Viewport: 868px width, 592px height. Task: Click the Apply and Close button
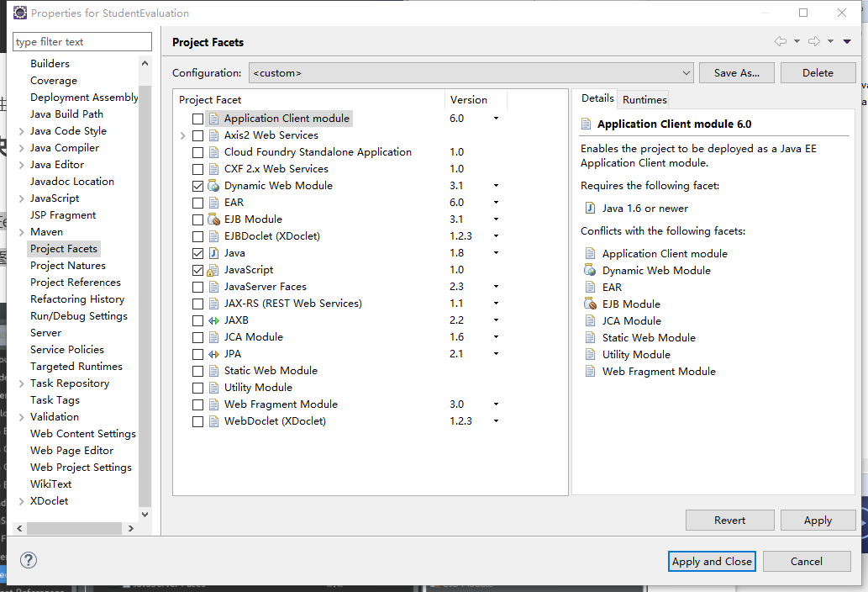[x=712, y=562]
